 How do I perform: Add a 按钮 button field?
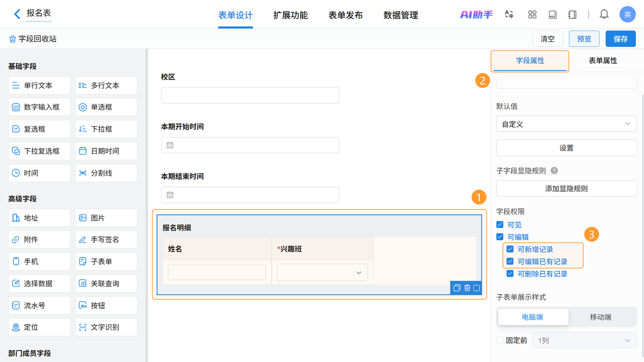tap(106, 306)
